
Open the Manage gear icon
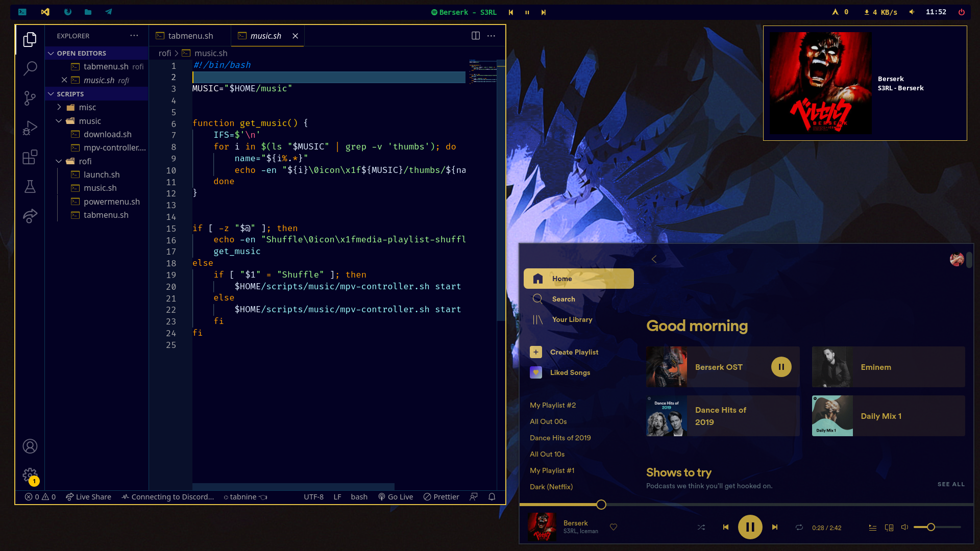click(x=30, y=475)
